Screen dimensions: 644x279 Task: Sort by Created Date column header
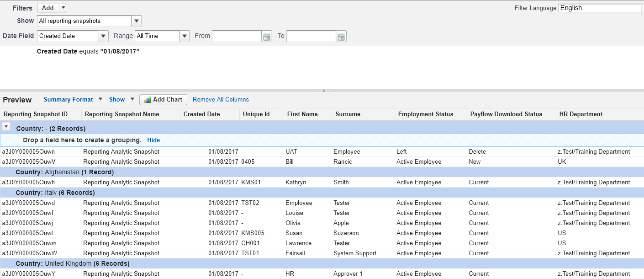(x=201, y=114)
